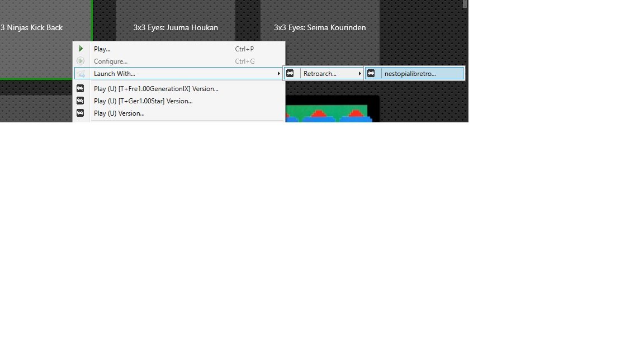The image size is (644, 362).
Task: Click icon beside T+Fre1.00GenerationIX Version entry
Action: 80,88
